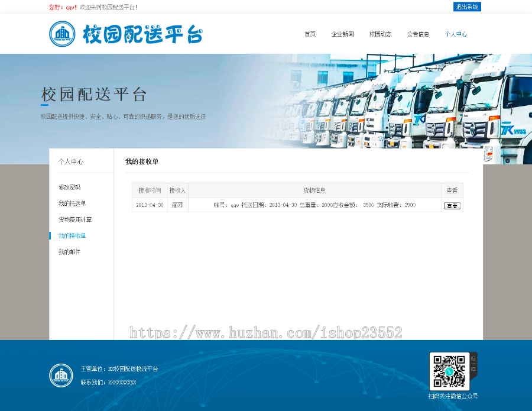This screenshot has height=411, width=532.
Task: Click the huzhan.com watermark link
Action: (265, 333)
